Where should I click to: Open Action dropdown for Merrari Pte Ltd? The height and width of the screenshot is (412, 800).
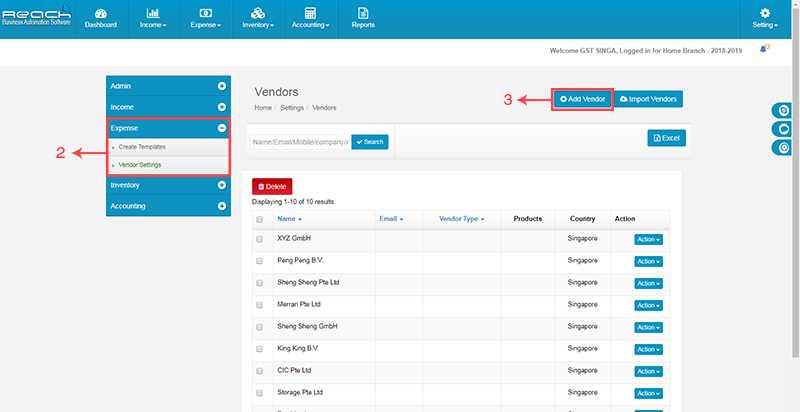tap(648, 305)
